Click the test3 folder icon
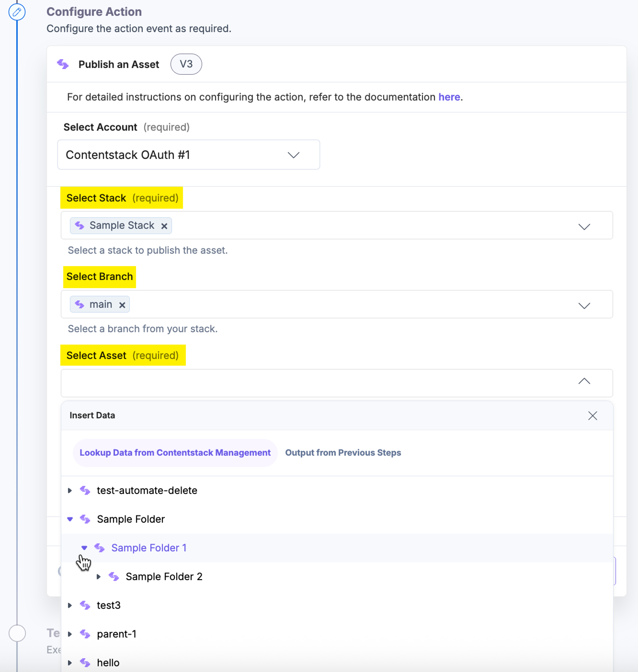This screenshot has height=672, width=638. coord(85,605)
